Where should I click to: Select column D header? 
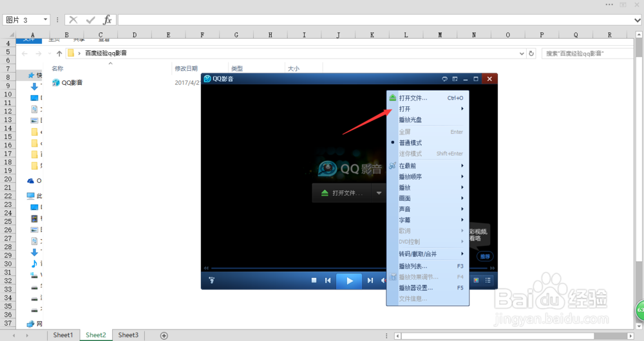click(135, 35)
